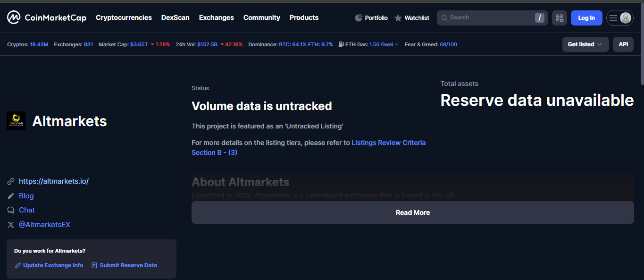
Task: Click the ETH gas pump icon
Action: click(341, 44)
